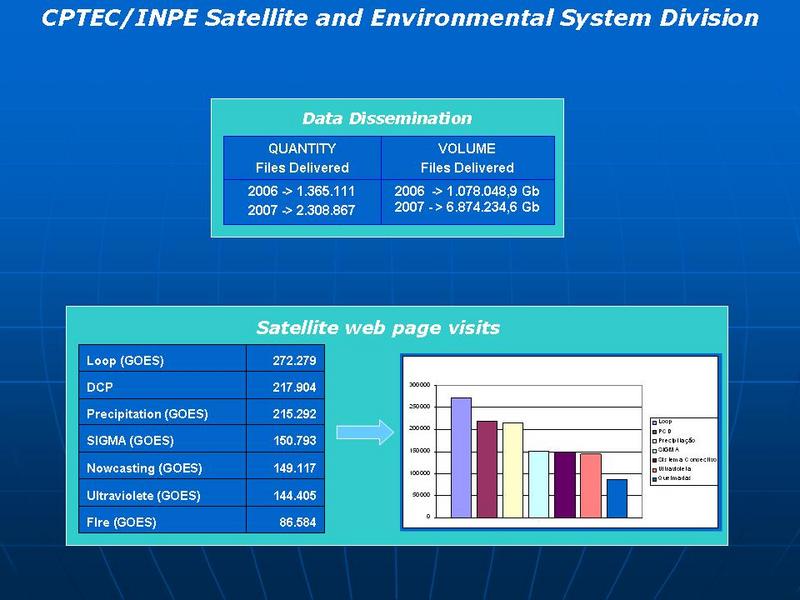
Task: Click the visits count 149.117
Action: pos(294,468)
